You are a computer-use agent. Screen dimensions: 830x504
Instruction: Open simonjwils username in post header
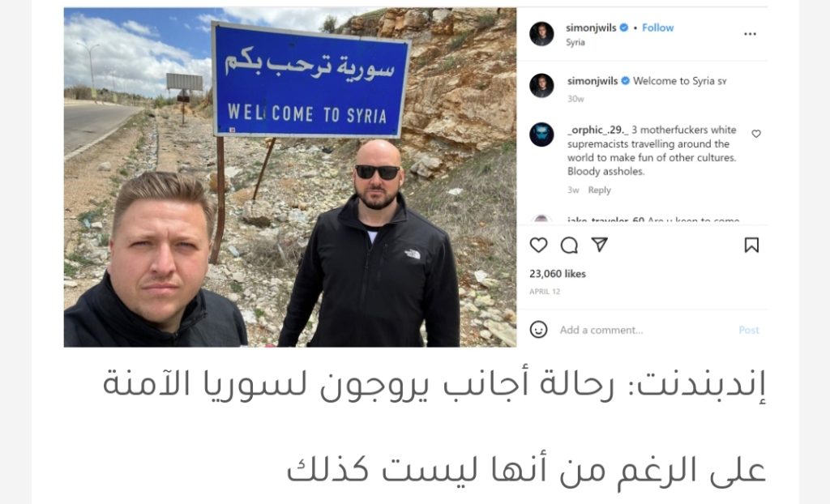click(591, 28)
